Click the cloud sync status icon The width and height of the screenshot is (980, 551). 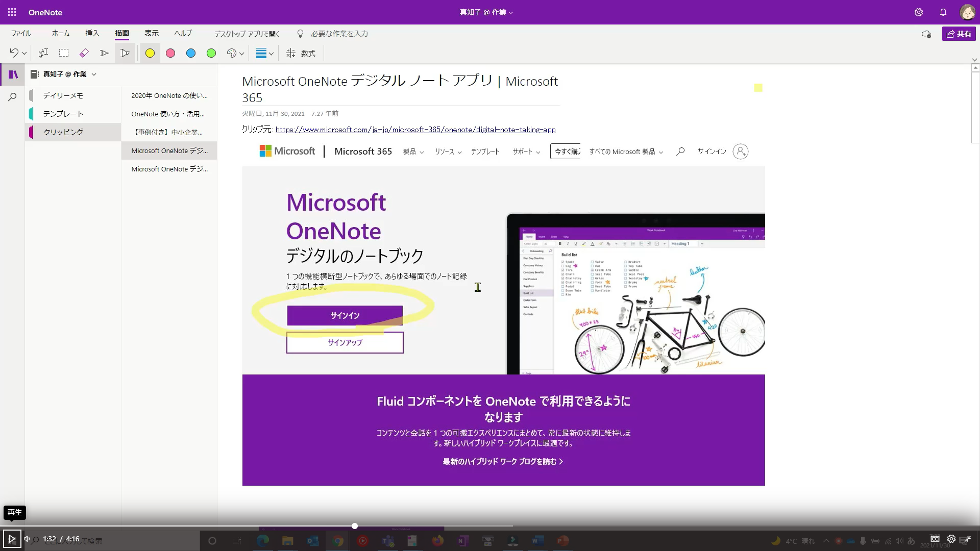click(x=926, y=34)
